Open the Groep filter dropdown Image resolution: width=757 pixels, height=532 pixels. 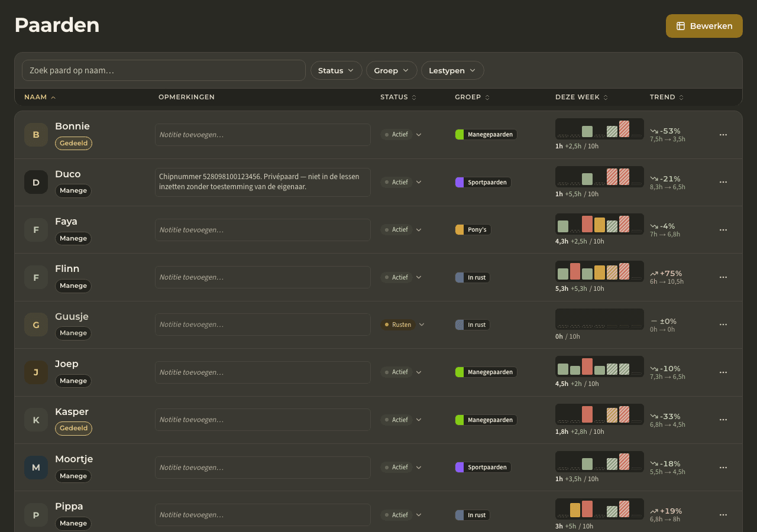(392, 70)
